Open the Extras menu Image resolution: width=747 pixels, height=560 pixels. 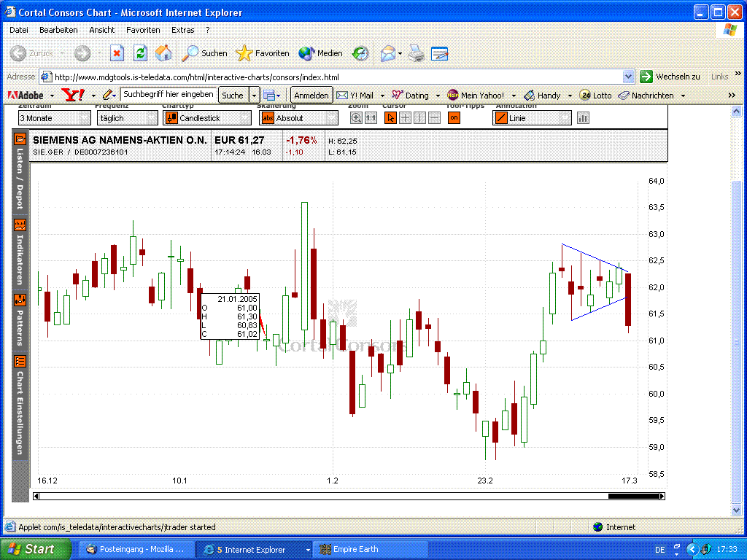click(x=182, y=30)
